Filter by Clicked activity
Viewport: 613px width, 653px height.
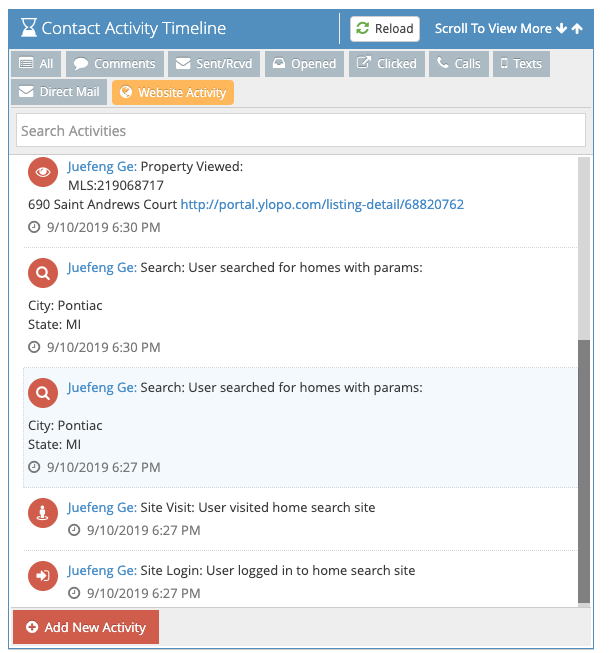point(387,64)
